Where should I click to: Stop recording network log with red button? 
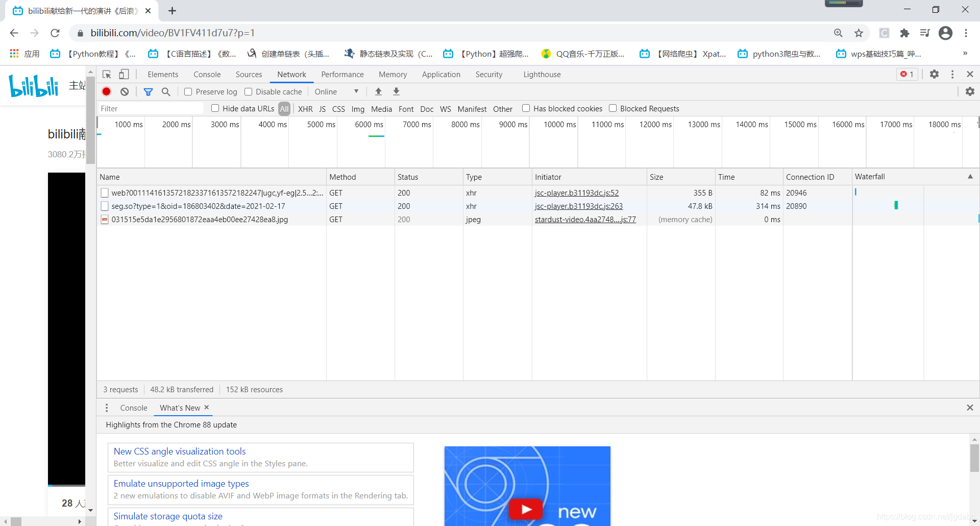(x=106, y=91)
